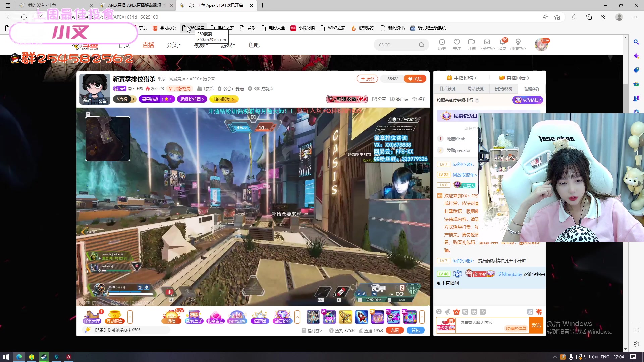
Task: Unmute the tab via speaker icon
Action: (x=191, y=5)
